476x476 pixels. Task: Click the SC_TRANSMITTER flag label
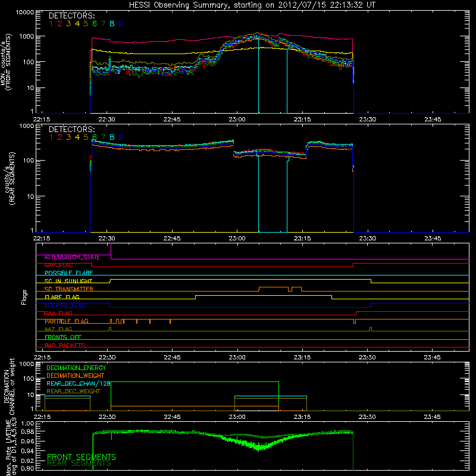[x=68, y=289]
